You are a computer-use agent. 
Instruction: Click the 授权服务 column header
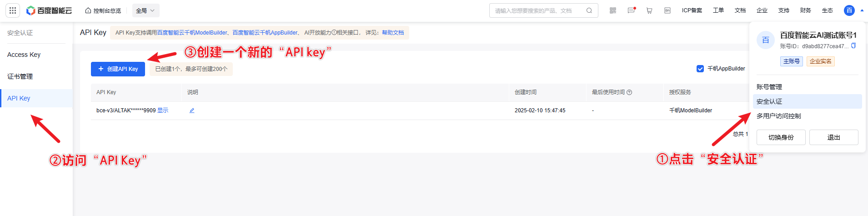tap(680, 92)
